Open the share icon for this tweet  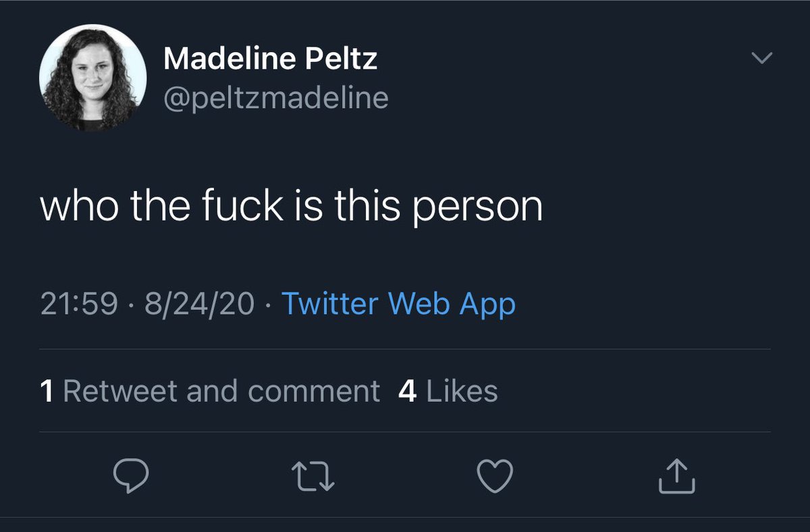(676, 477)
